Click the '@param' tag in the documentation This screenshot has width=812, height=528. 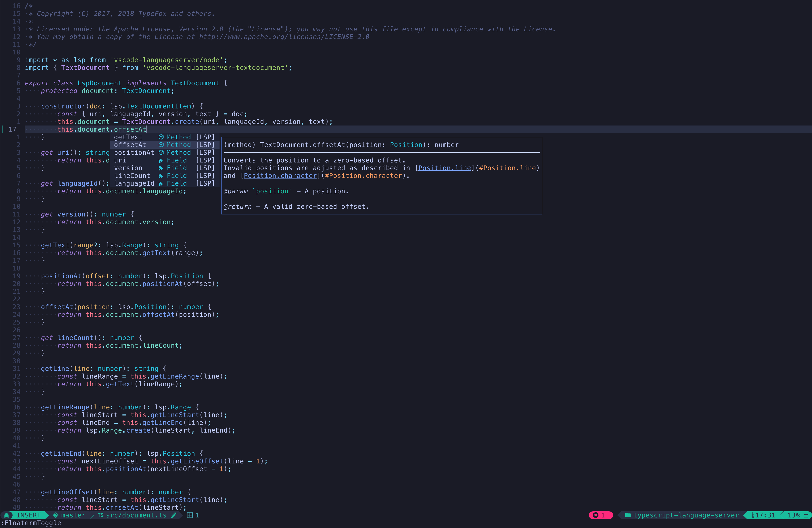coord(235,191)
